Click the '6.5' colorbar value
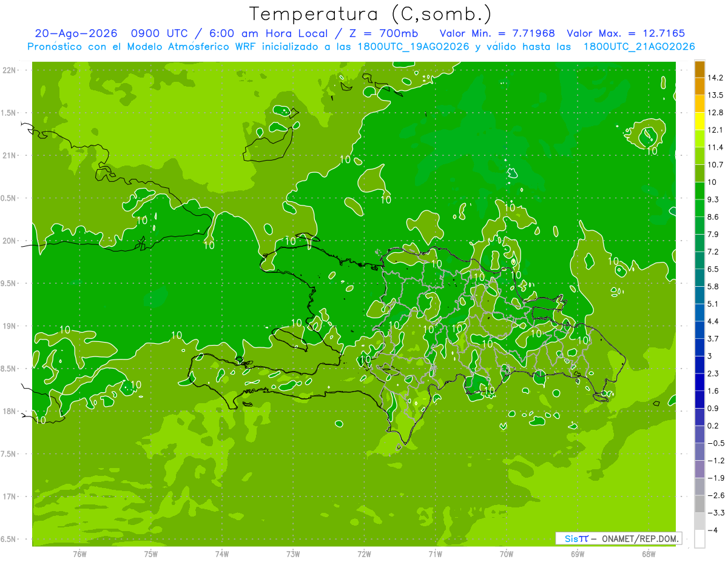Image resolution: width=728 pixels, height=562 pixels. click(713, 269)
